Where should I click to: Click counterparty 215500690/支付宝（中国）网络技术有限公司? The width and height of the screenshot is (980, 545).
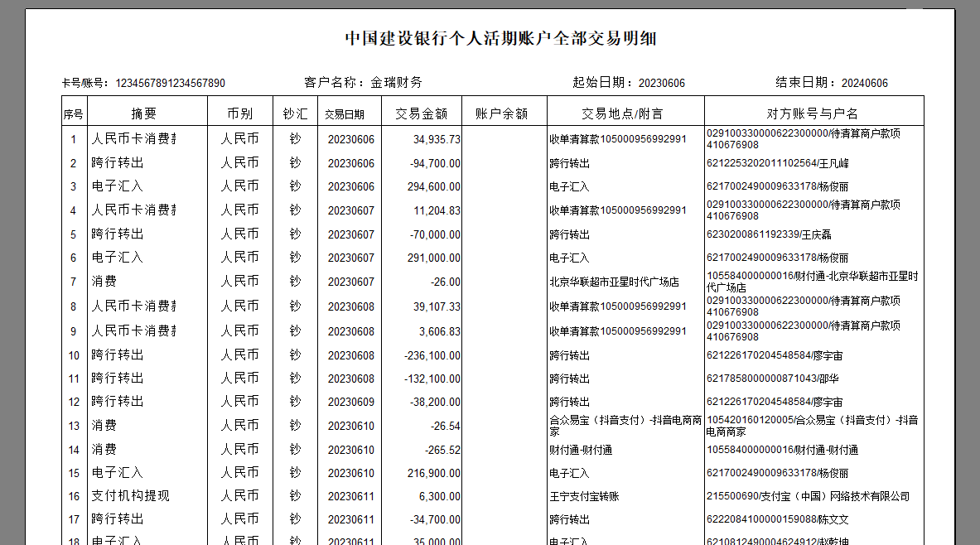809,496
